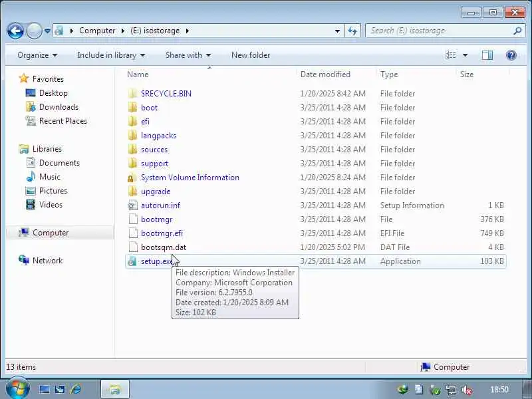The image size is (532, 399).
Task: Open the Share with menu
Action: click(x=188, y=55)
